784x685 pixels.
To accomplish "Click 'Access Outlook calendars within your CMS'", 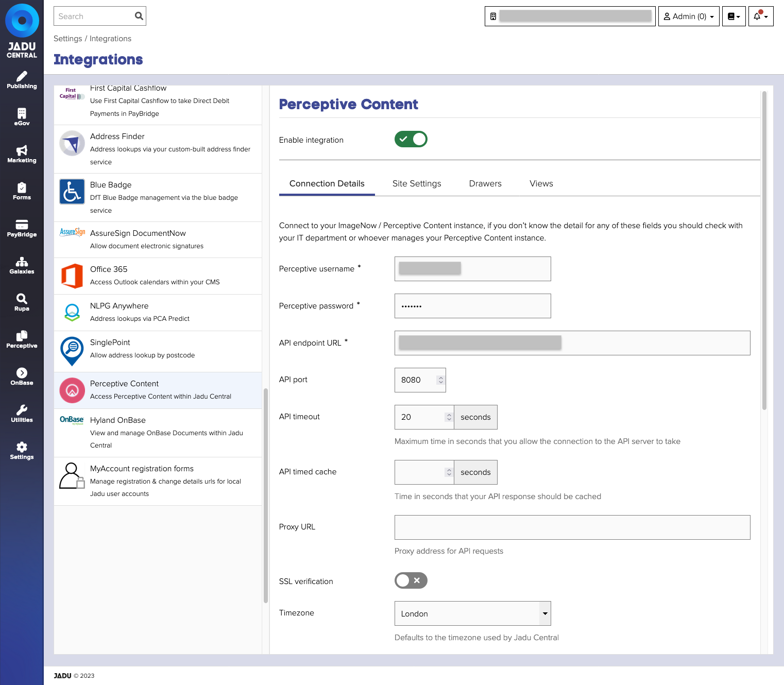I will (x=155, y=282).
